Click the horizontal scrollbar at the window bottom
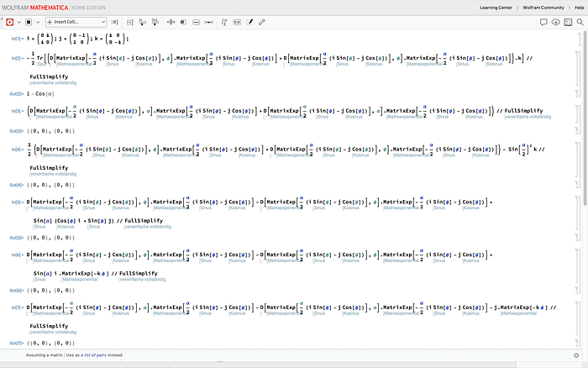The height and width of the screenshot is (368, 588). [x=258, y=365]
